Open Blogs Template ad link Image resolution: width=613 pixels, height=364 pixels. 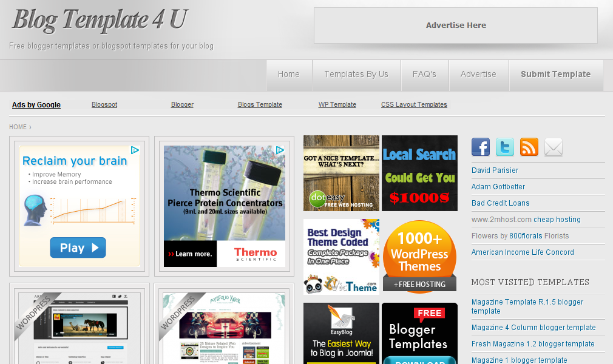[x=260, y=105]
